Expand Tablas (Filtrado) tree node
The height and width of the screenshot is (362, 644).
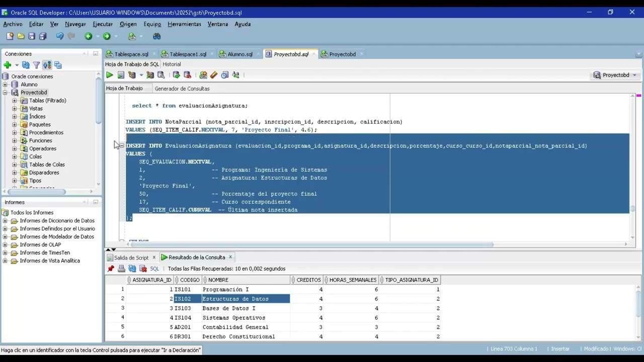[14, 101]
